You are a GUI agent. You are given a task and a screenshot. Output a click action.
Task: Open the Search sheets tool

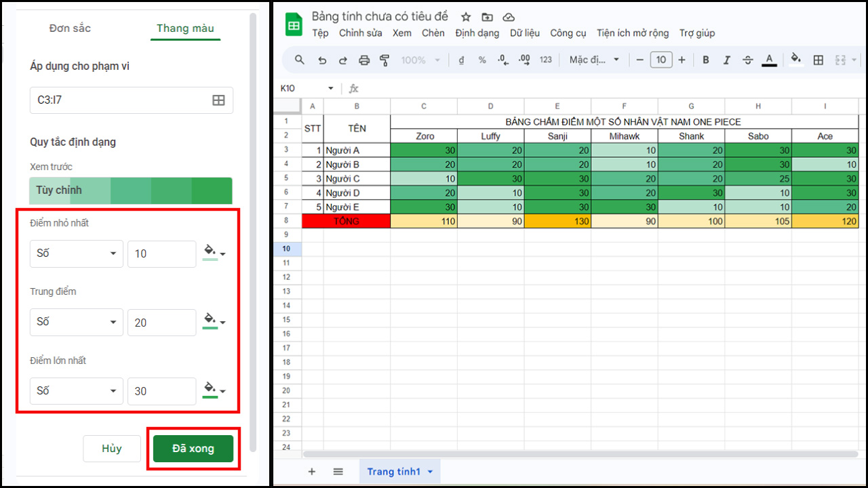(299, 60)
